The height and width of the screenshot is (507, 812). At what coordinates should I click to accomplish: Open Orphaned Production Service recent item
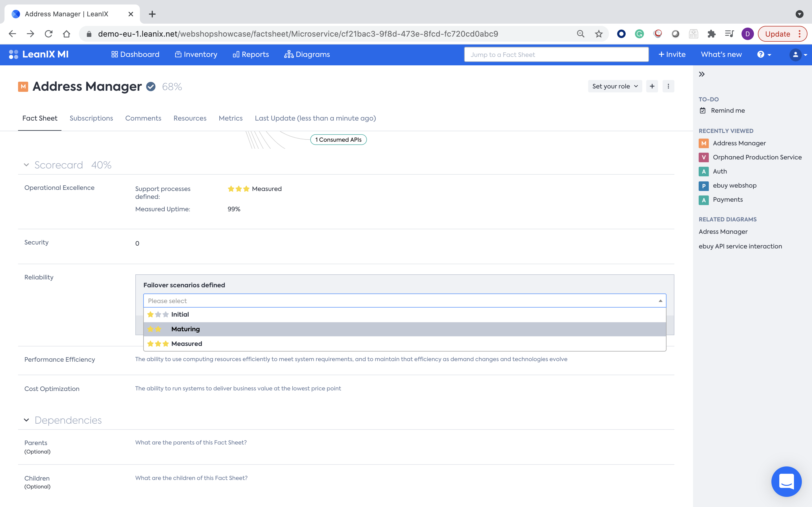[x=757, y=157]
